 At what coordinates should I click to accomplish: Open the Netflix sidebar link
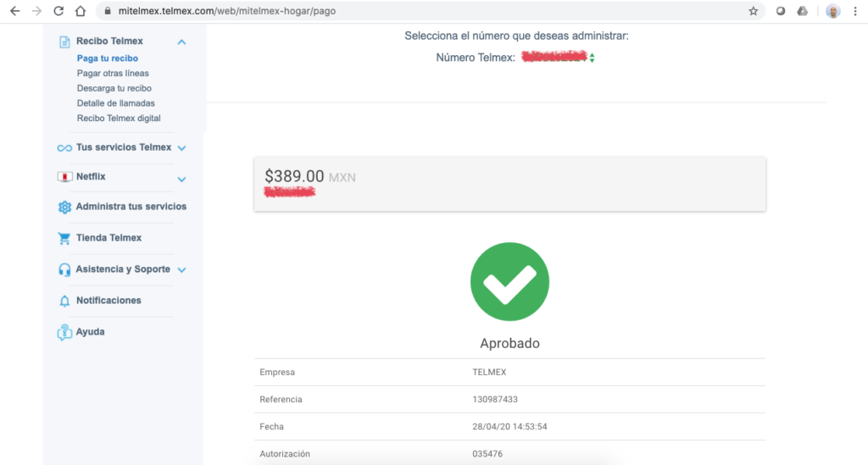point(91,176)
